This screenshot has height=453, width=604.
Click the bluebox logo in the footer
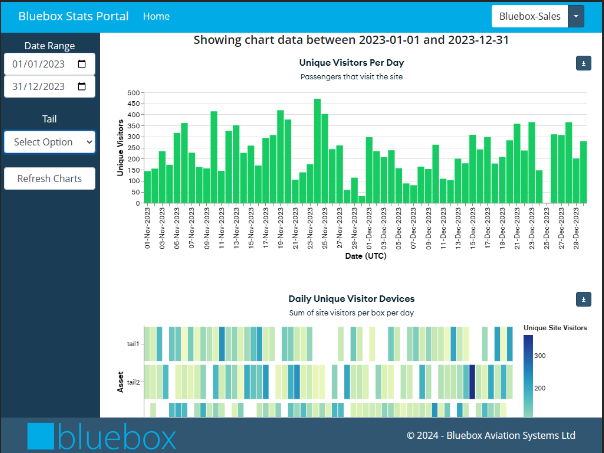coord(102,436)
